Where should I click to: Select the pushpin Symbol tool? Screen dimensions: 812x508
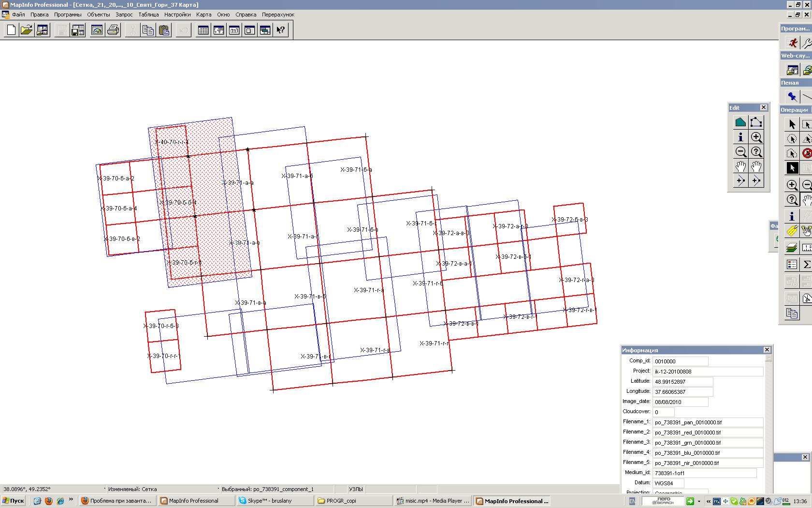[792, 97]
